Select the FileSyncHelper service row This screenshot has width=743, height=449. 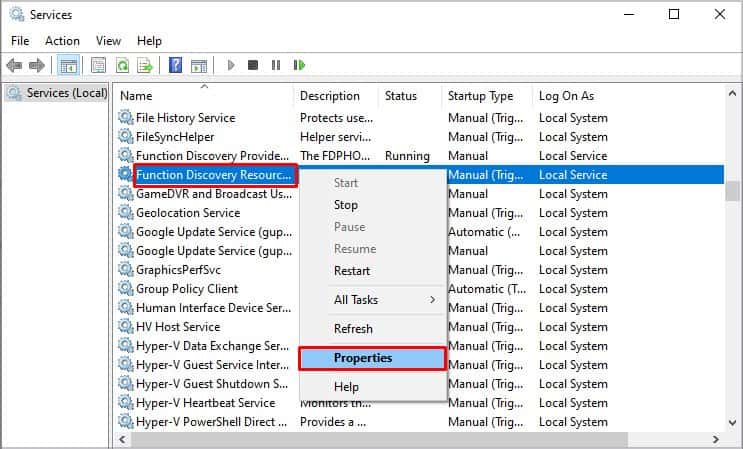pos(420,137)
